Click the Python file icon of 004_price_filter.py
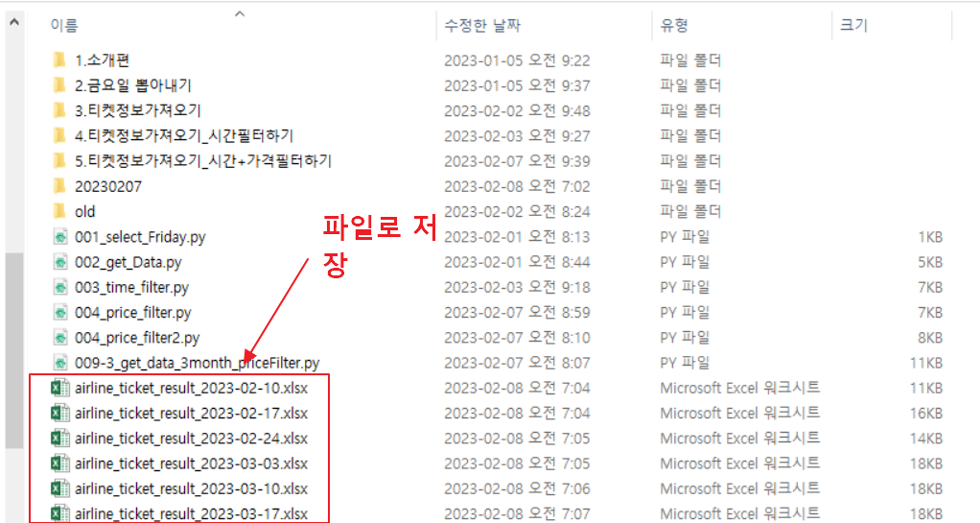This screenshot has height=523, width=980. point(60,313)
